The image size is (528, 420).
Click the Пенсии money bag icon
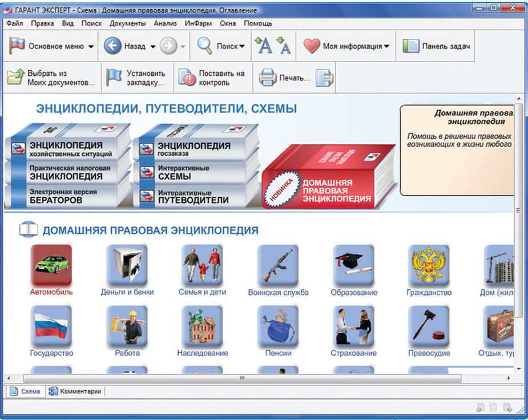277,326
